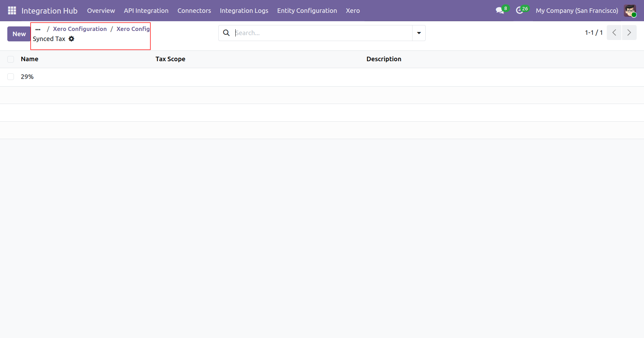The image size is (644, 338).
Task: Expand the collapsed breadcrumb ellipsis
Action: point(38,29)
